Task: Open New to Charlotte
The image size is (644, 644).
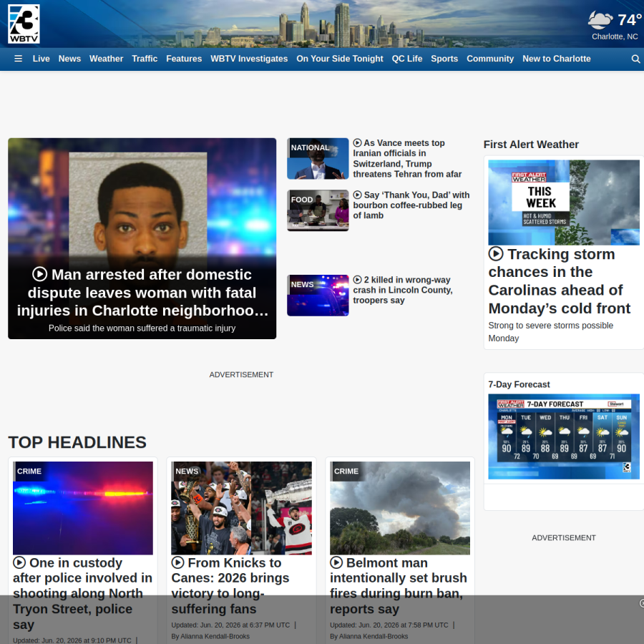Action: (x=556, y=59)
